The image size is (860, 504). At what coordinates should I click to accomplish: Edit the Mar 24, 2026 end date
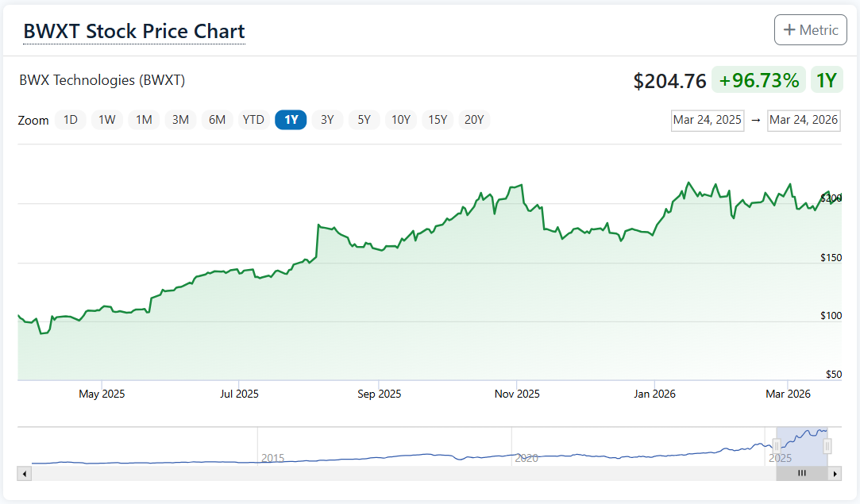point(804,120)
